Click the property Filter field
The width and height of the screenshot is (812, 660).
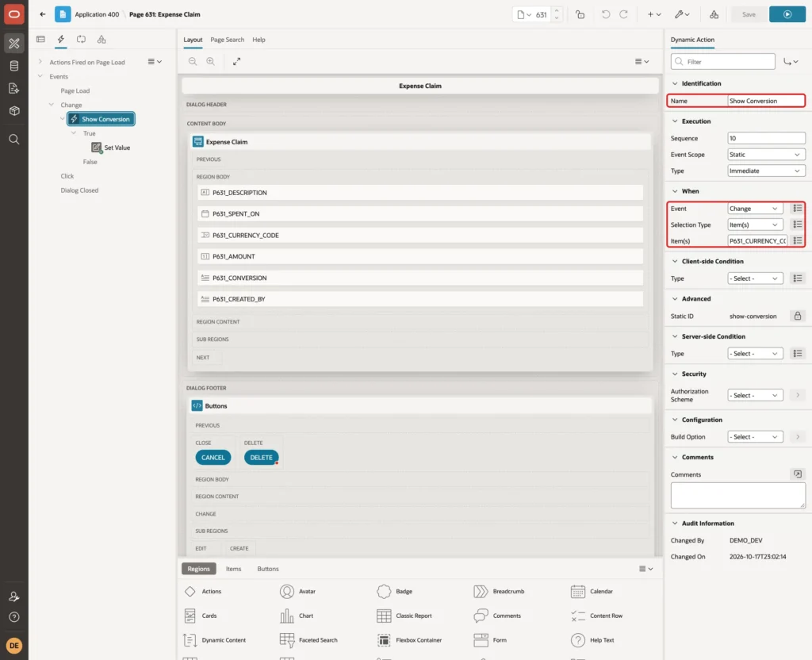tap(723, 62)
